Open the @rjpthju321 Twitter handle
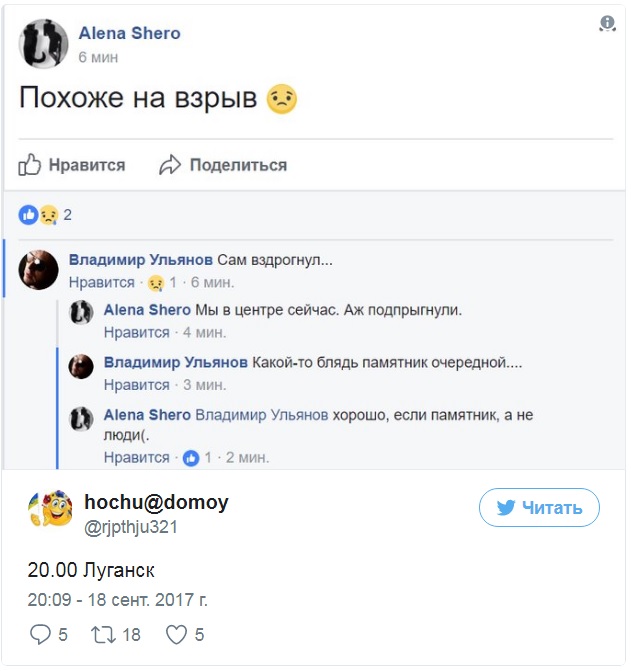The image size is (631, 671). click(131, 527)
